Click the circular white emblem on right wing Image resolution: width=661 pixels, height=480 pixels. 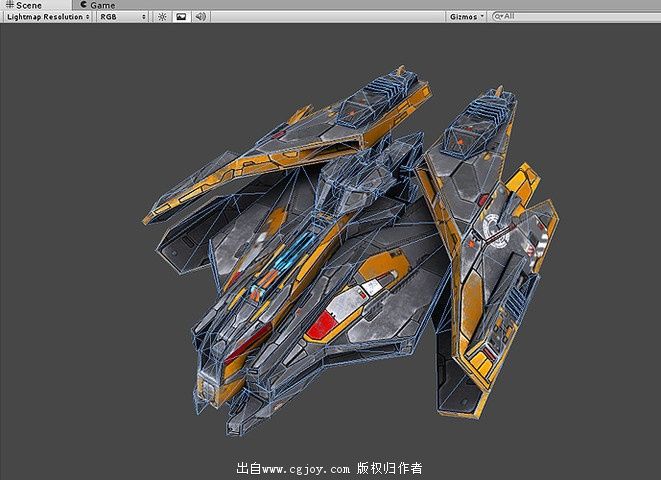click(x=497, y=228)
